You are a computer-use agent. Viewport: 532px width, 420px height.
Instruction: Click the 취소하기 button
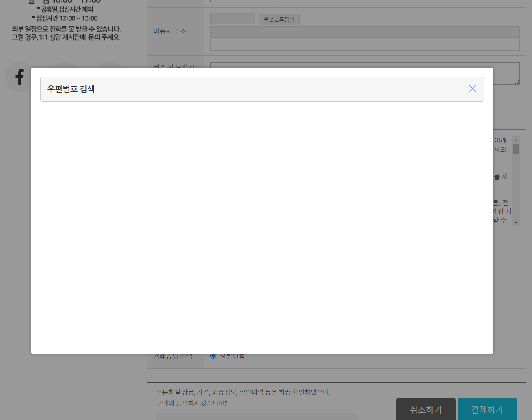(x=426, y=409)
